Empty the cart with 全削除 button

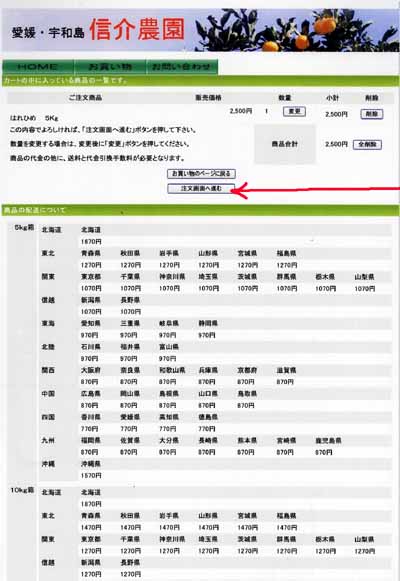(x=367, y=144)
